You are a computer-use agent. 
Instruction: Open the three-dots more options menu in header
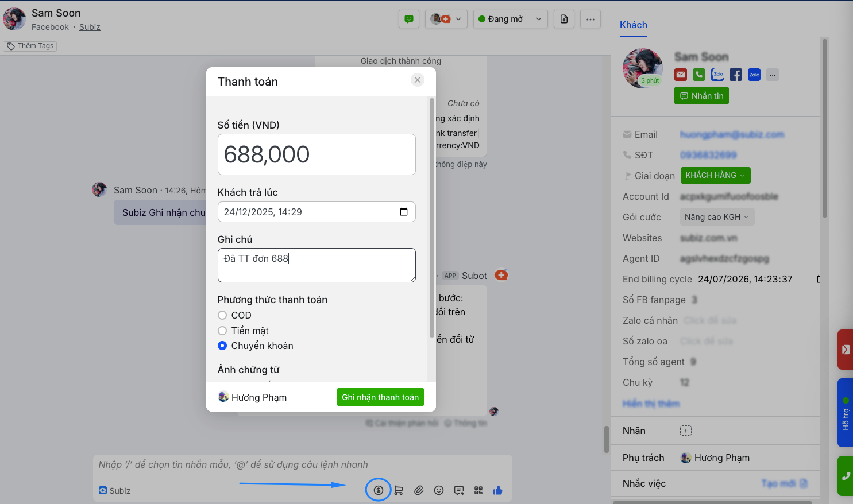(x=590, y=19)
